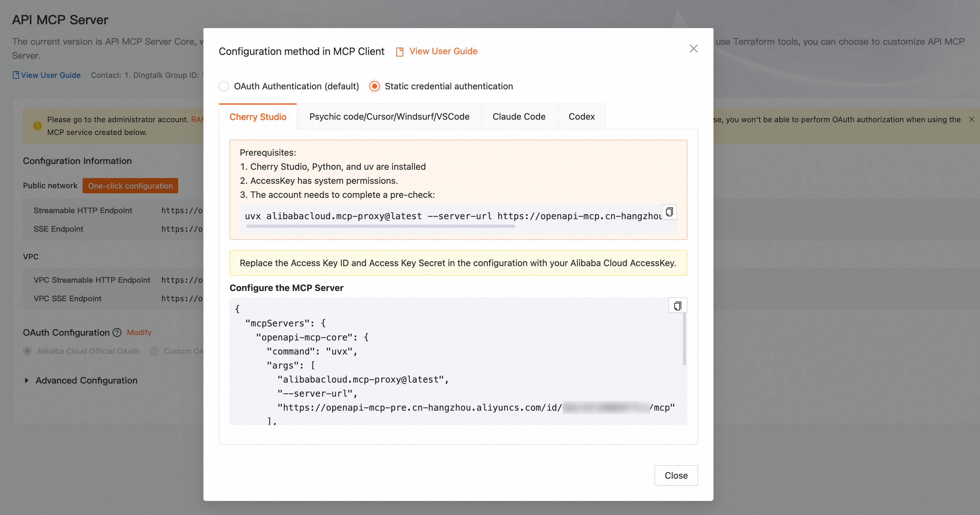The image size is (980, 515).
Task: Open View User Guide link in dialog
Action: click(x=443, y=51)
